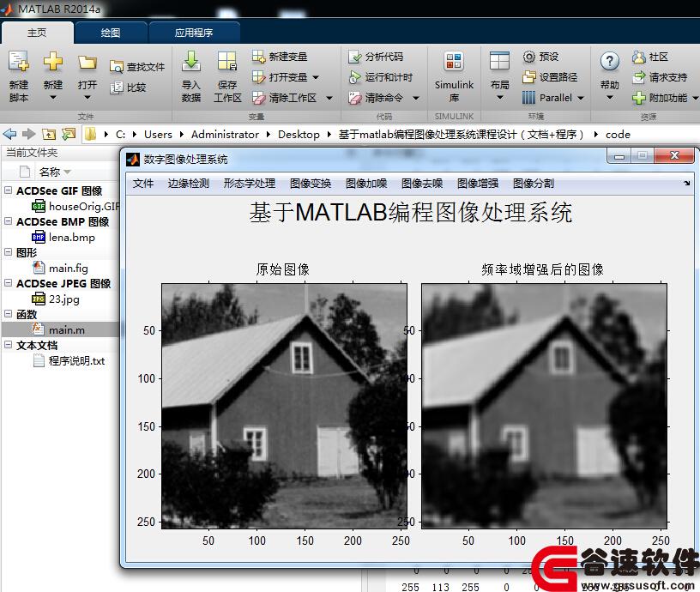The width and height of the screenshot is (700, 592).
Task: Open the 清除工作区 dropdown arrow
Action: point(329,98)
